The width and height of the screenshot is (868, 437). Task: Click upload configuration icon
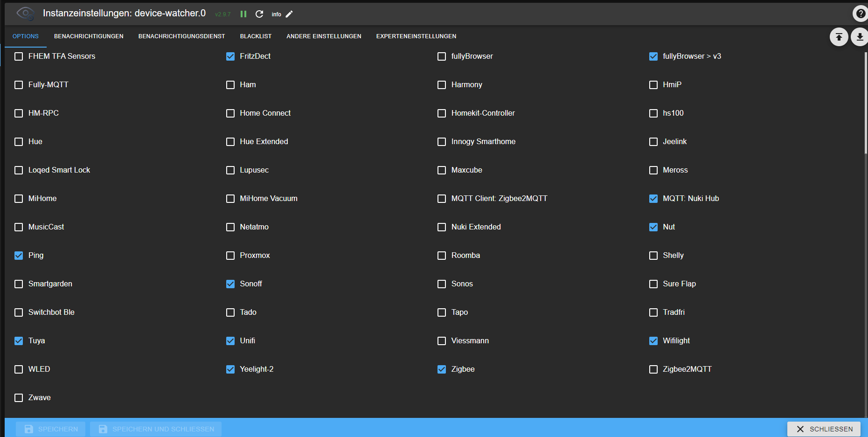point(839,37)
